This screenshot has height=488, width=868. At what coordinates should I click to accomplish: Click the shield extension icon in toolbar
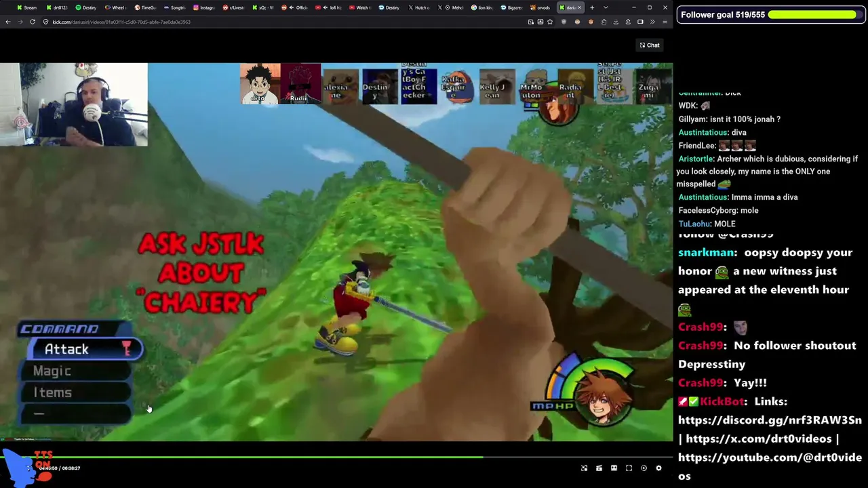click(x=564, y=22)
